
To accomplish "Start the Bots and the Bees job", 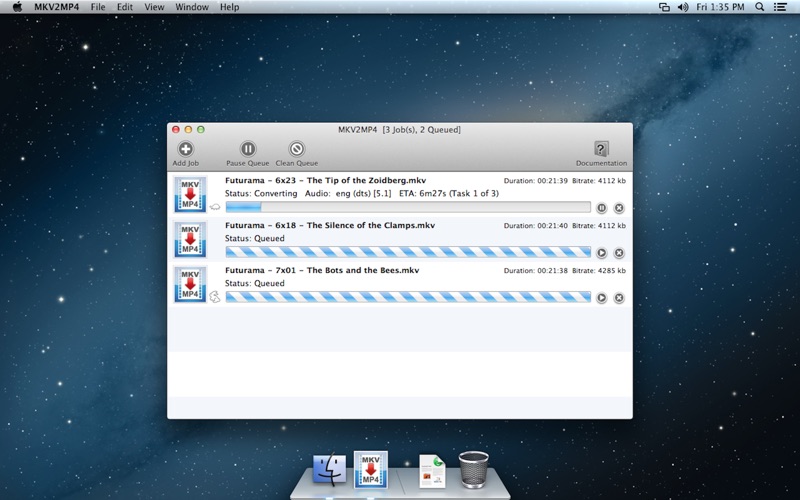I will [602, 298].
